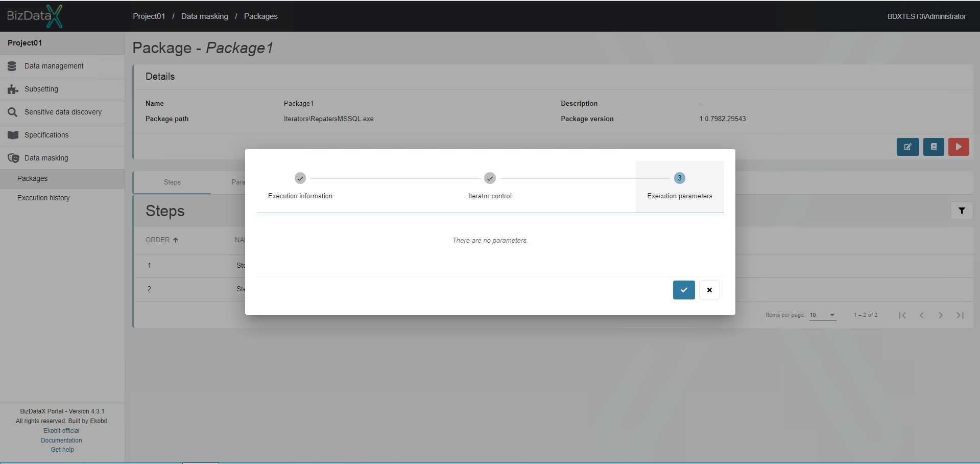Expand Data masking menu
This screenshot has height=464, width=980.
[62, 158]
